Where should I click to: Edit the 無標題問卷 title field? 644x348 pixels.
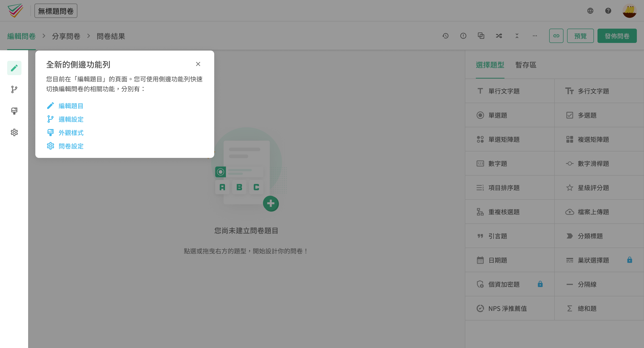(56, 11)
